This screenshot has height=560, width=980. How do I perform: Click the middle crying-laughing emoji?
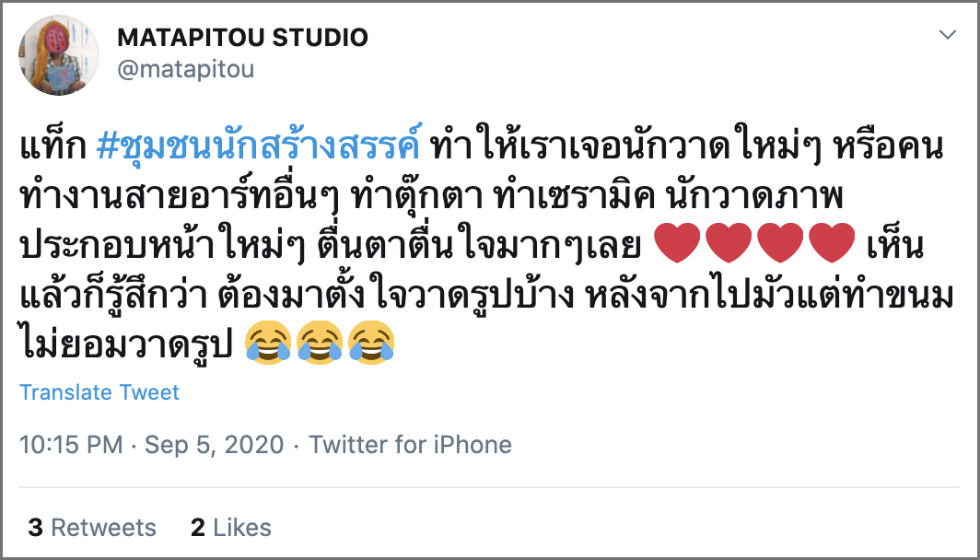coord(320,343)
